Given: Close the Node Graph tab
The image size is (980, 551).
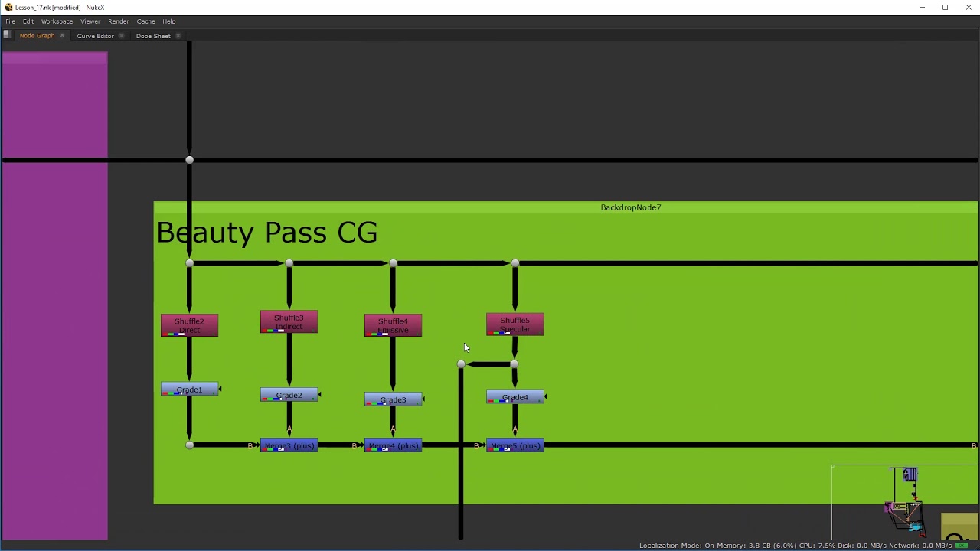Looking at the screenshot, I should [x=62, y=36].
